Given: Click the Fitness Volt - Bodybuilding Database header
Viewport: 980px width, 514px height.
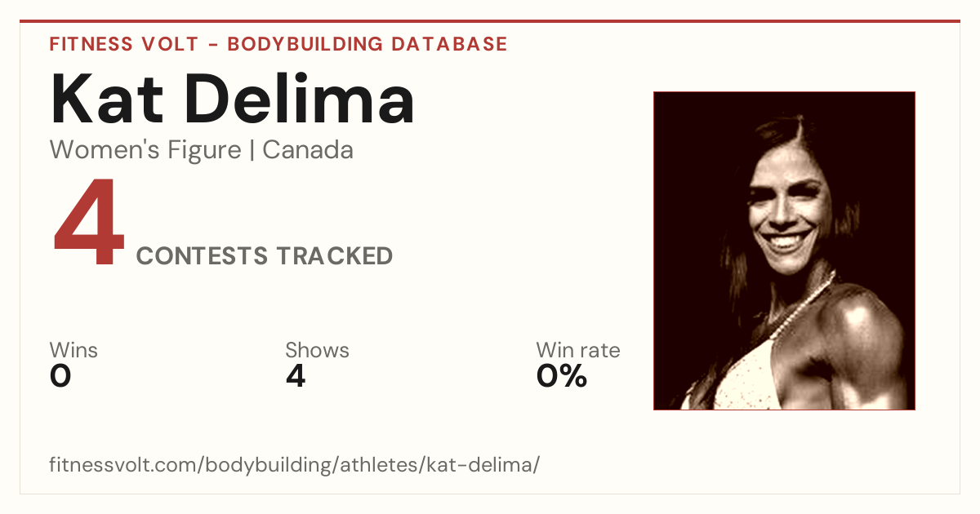Looking at the screenshot, I should pyautogui.click(x=278, y=44).
